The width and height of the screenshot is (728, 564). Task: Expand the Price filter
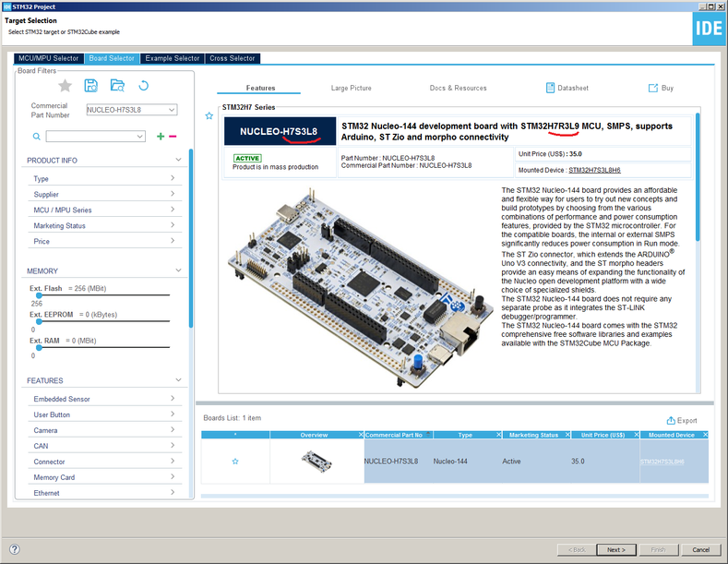173,241
